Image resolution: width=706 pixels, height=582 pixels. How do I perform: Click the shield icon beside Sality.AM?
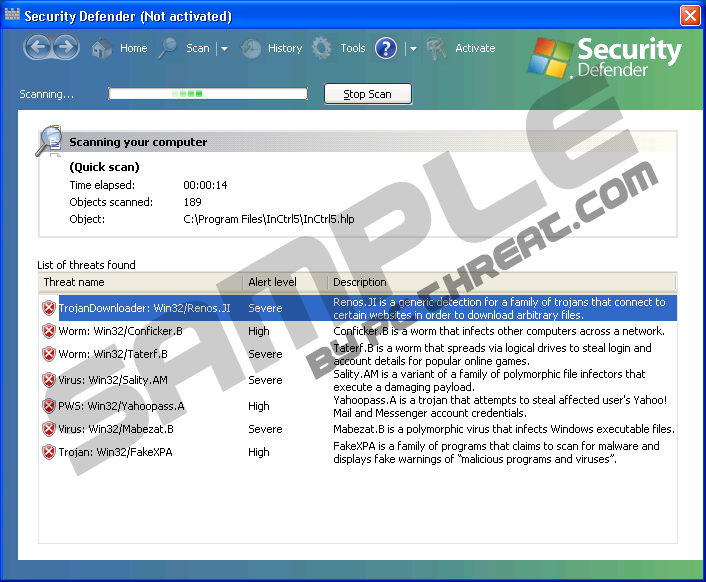click(49, 380)
